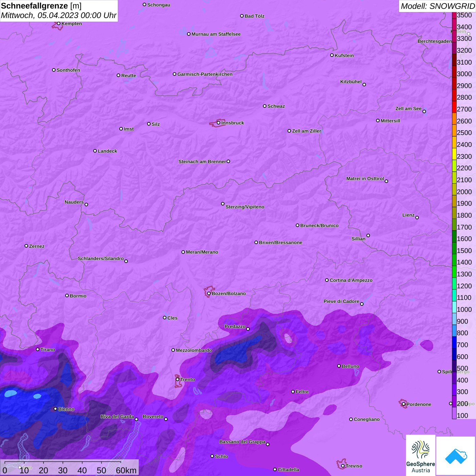The image size is (476, 476).
Task: Click the Belluno location dot
Action: click(x=339, y=366)
